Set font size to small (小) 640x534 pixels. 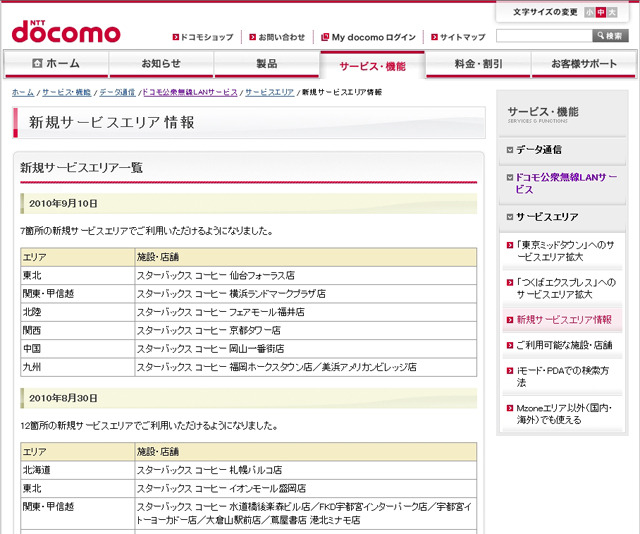(x=589, y=12)
